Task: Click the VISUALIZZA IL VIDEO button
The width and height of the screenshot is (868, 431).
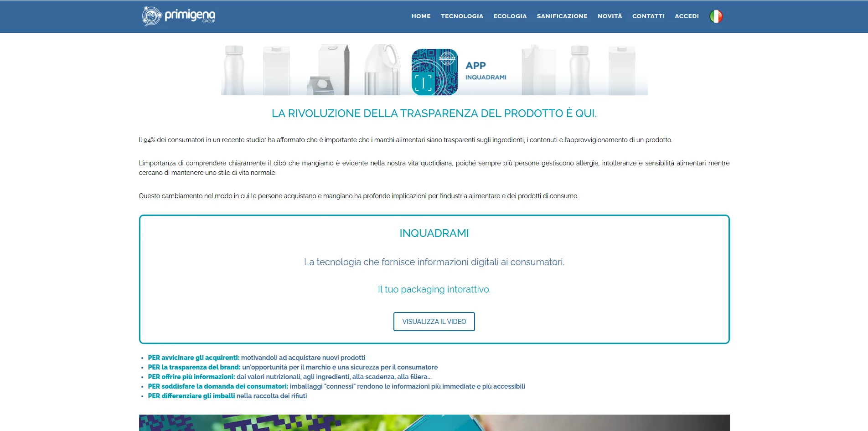Action: click(x=434, y=322)
